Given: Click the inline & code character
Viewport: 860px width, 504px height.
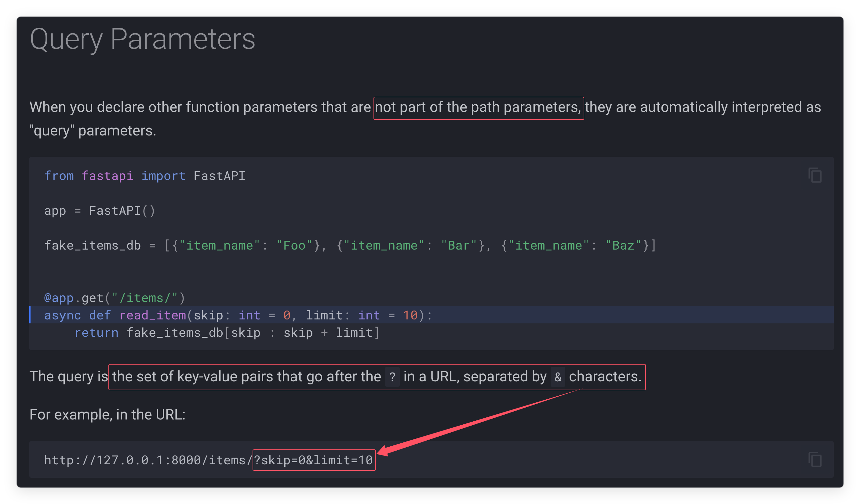Looking at the screenshot, I should [x=558, y=377].
